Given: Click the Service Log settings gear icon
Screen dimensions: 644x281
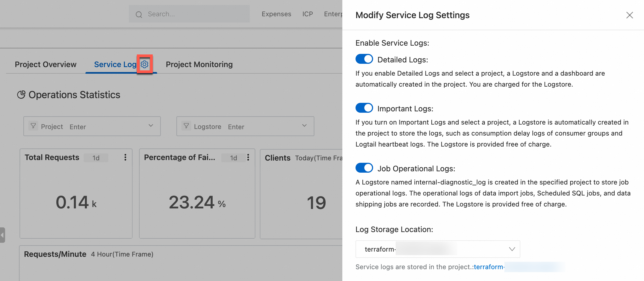Looking at the screenshot, I should [145, 64].
